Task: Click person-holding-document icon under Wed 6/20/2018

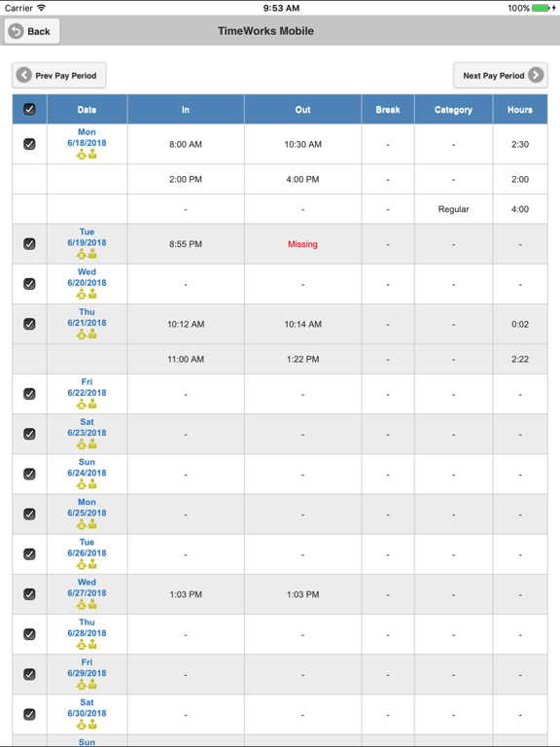Action: pos(82,294)
